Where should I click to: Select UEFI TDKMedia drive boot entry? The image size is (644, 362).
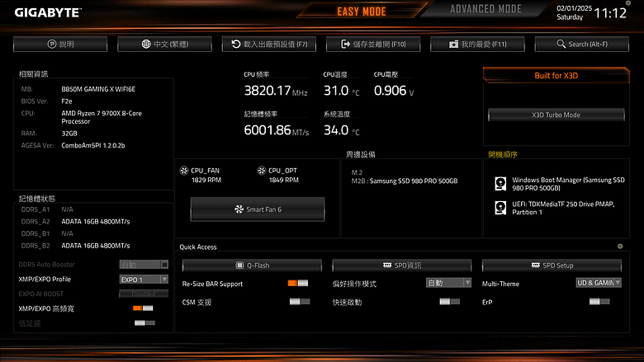pos(555,208)
